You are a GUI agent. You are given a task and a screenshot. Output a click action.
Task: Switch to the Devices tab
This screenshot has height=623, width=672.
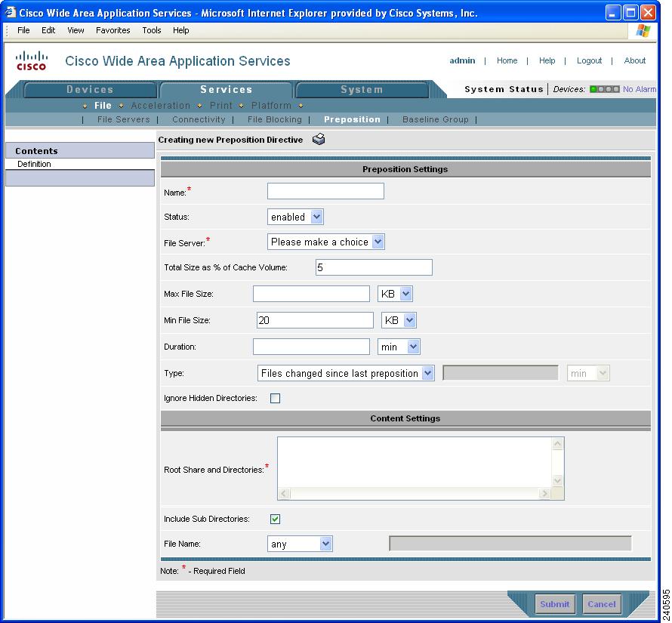click(x=90, y=90)
